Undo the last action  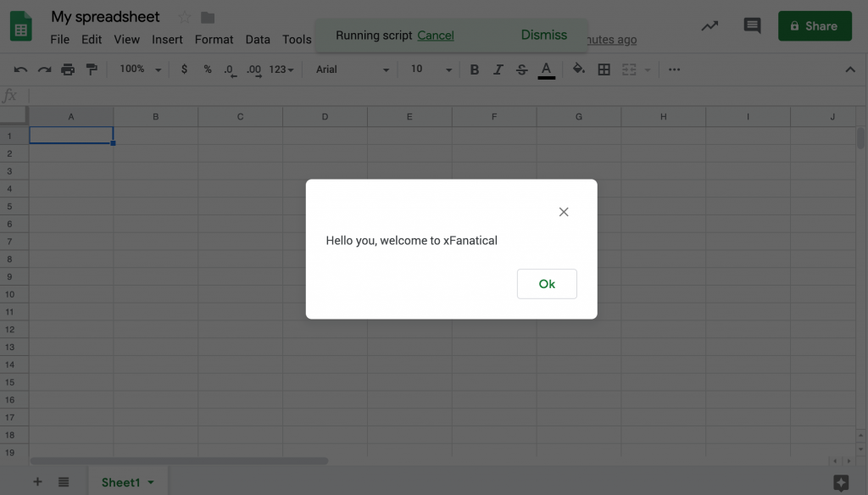(x=20, y=70)
